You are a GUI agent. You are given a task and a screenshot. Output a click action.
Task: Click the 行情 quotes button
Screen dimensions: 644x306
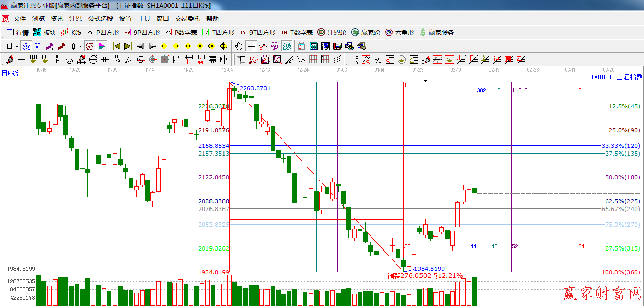click(x=17, y=32)
